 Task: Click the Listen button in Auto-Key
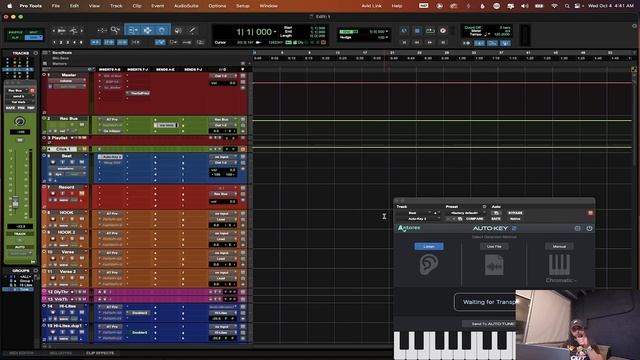429,247
